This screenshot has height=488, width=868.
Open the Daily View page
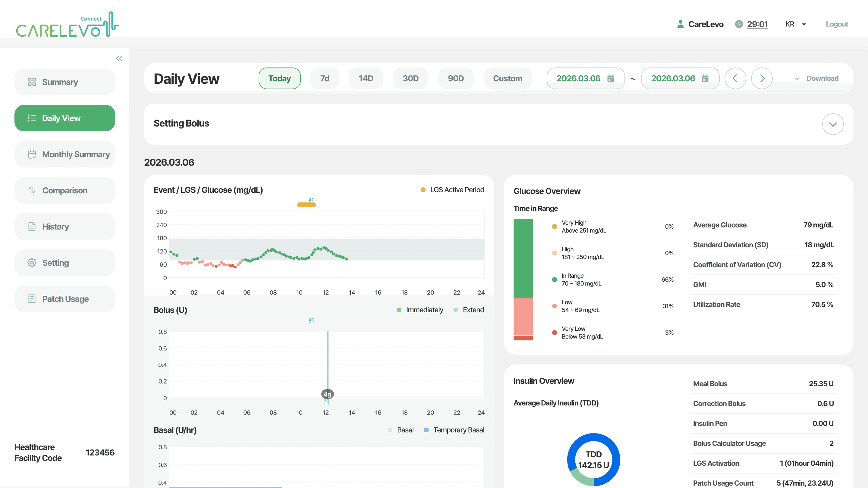pos(65,118)
